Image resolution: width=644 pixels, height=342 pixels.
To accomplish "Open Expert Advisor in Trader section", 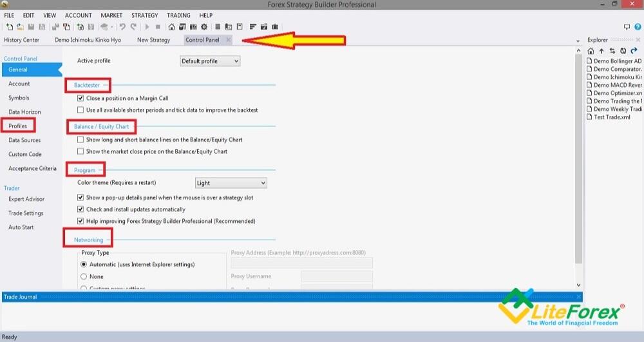I will point(26,199).
